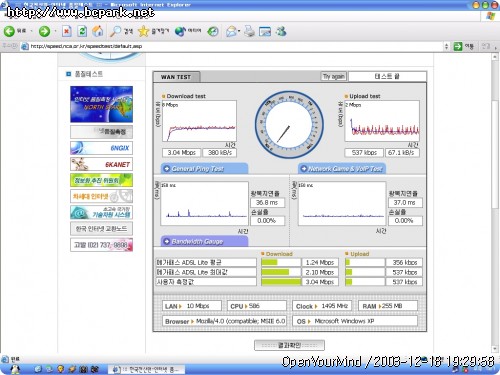Open the quality measurement gray sidebar button
The image size is (500, 375).
click(x=101, y=132)
